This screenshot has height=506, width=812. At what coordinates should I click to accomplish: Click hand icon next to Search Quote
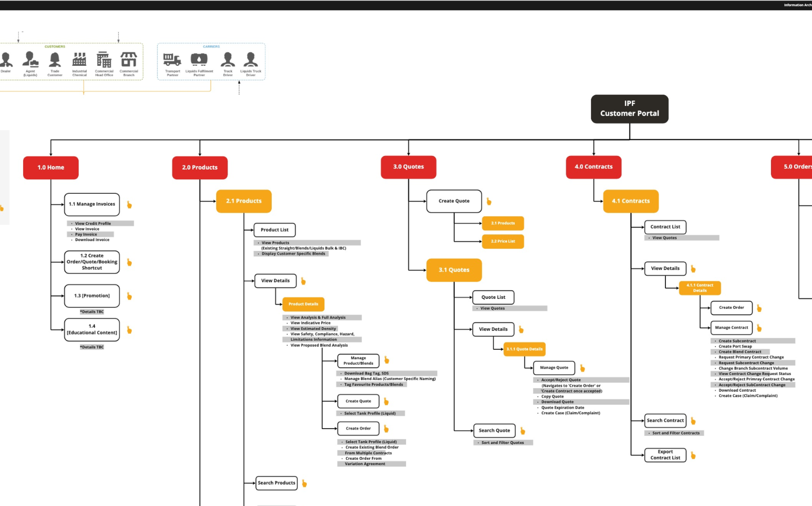pos(523,431)
